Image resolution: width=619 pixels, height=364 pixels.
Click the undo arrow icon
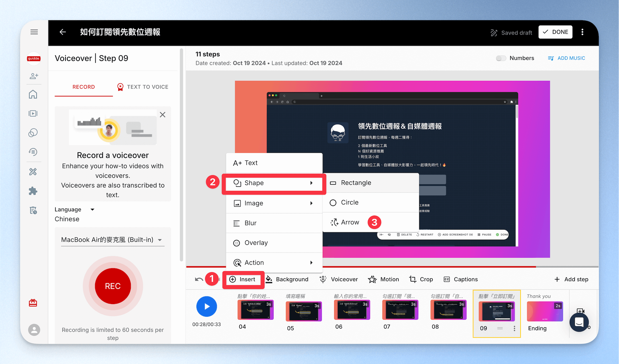pos(199,279)
